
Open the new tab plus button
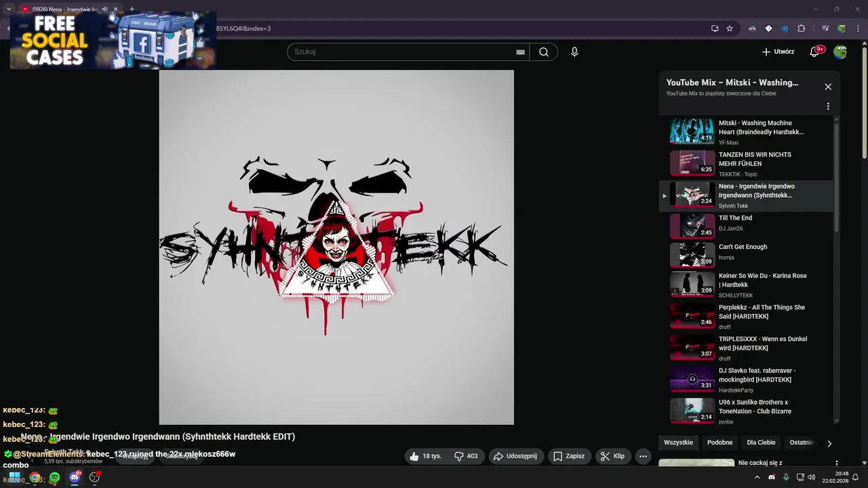[132, 9]
